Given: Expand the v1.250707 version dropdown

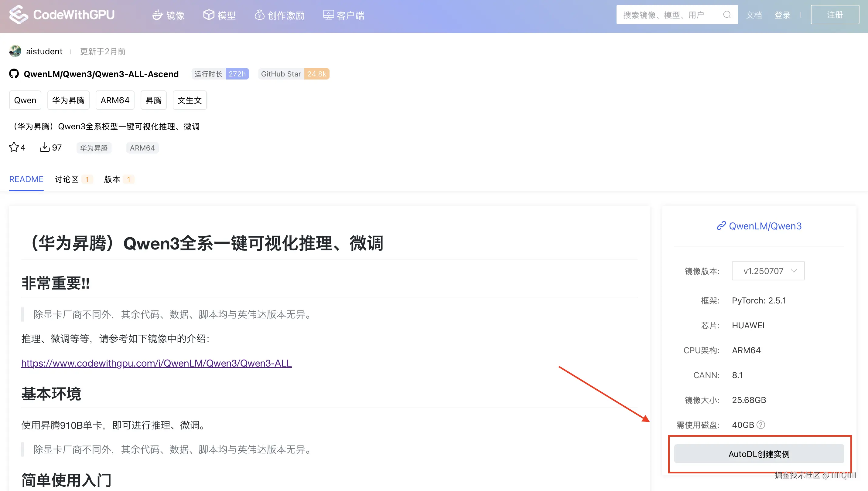Looking at the screenshot, I should click(768, 271).
